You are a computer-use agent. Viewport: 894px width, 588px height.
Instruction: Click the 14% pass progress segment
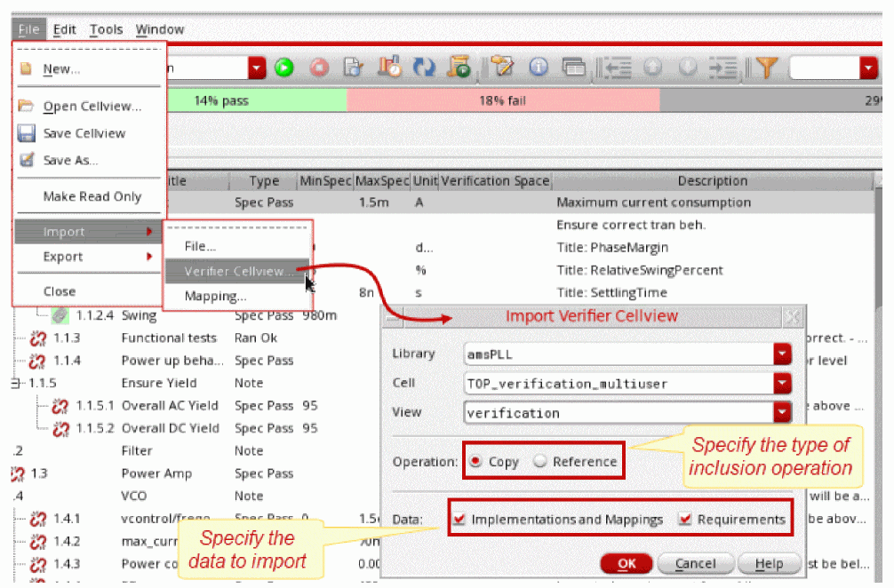[x=257, y=101]
